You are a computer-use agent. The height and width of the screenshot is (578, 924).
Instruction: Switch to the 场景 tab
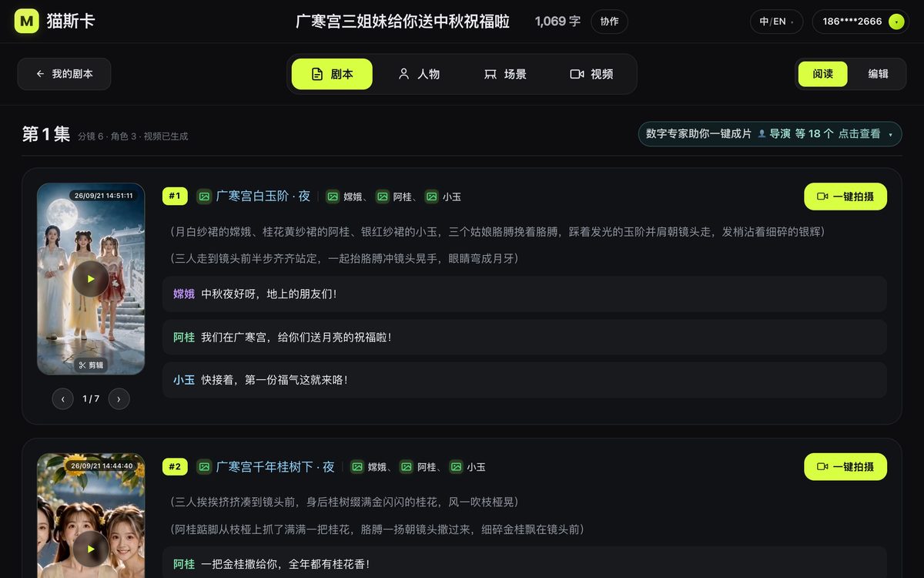(505, 74)
